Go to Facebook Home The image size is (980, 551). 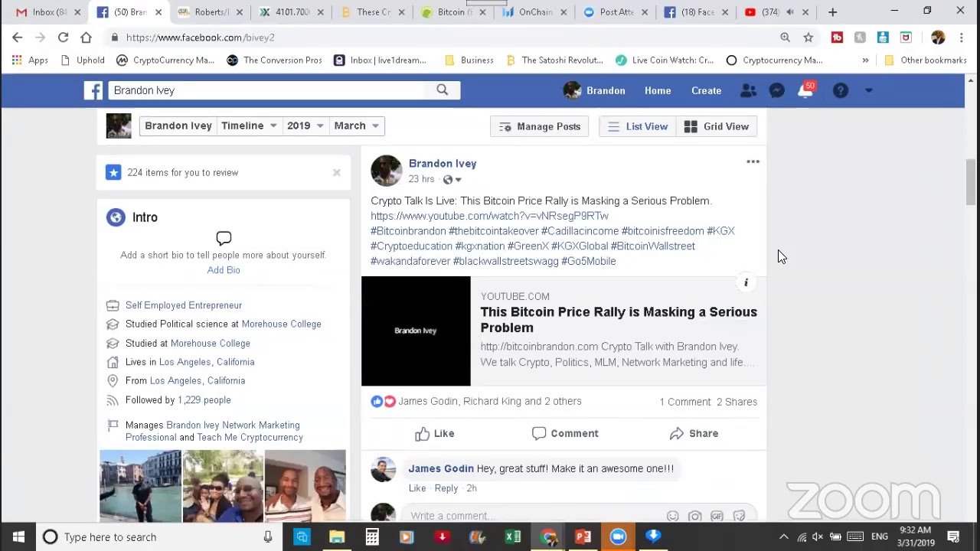coord(658,90)
